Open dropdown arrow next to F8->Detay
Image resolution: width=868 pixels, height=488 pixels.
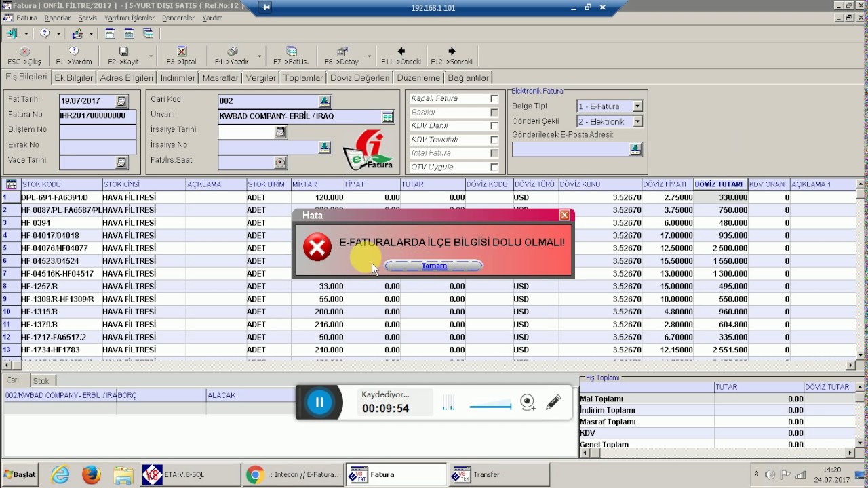tap(370, 56)
